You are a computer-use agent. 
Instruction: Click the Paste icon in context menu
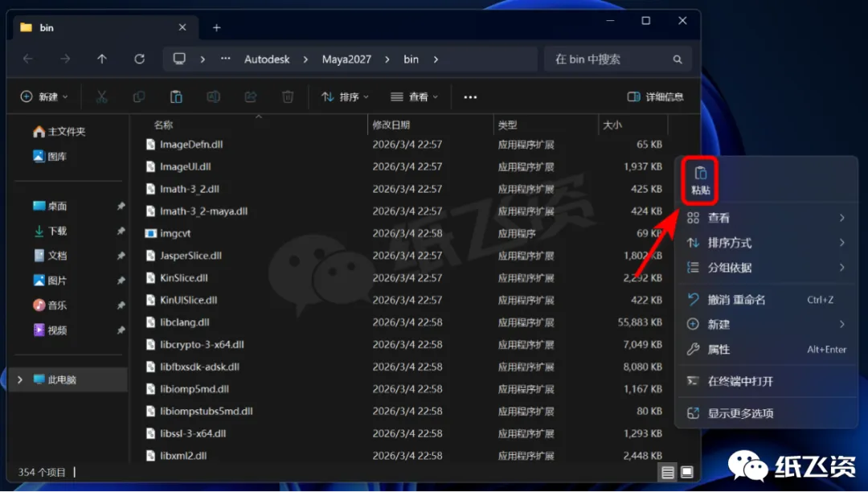pos(700,180)
